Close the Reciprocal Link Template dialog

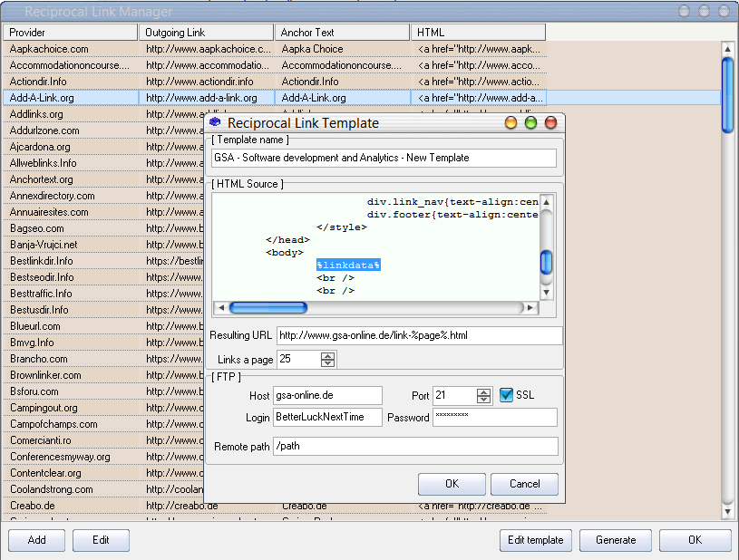(550, 122)
